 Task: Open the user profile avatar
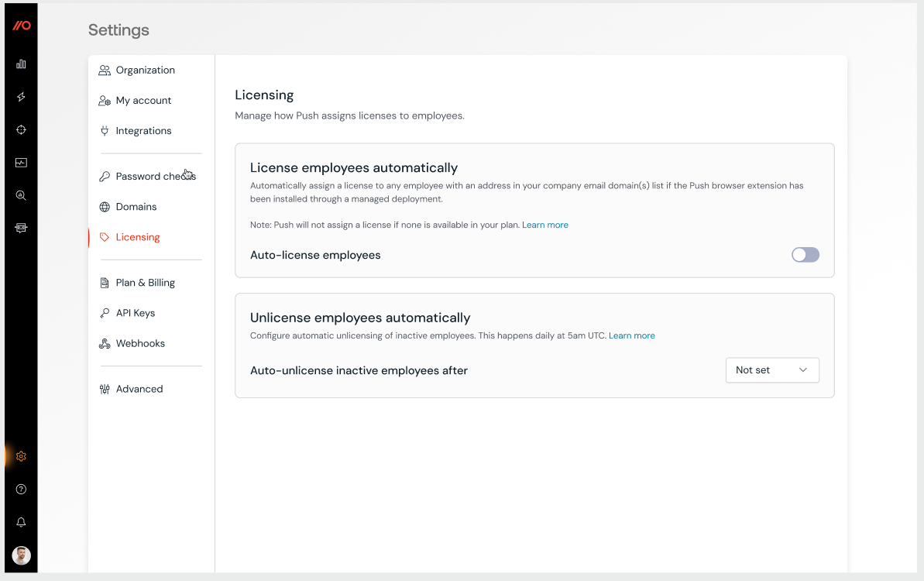[x=21, y=555]
